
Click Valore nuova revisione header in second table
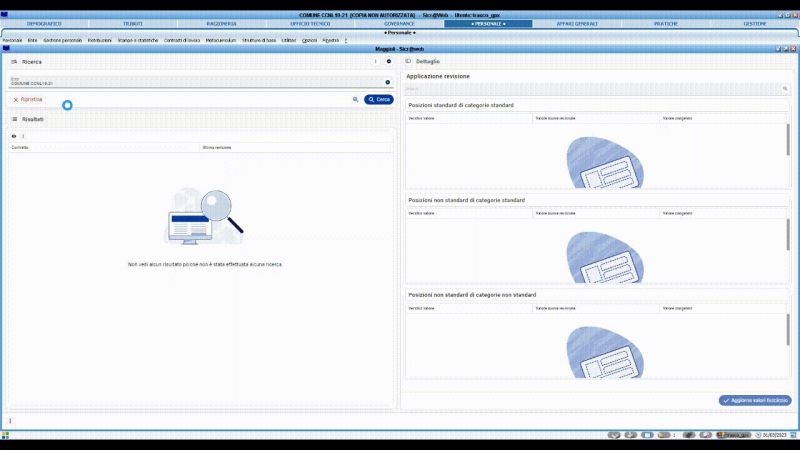(596, 213)
